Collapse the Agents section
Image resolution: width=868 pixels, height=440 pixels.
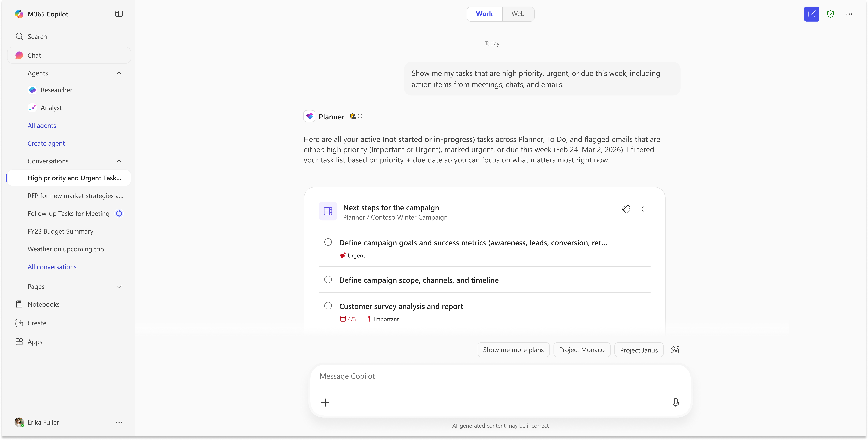click(119, 73)
